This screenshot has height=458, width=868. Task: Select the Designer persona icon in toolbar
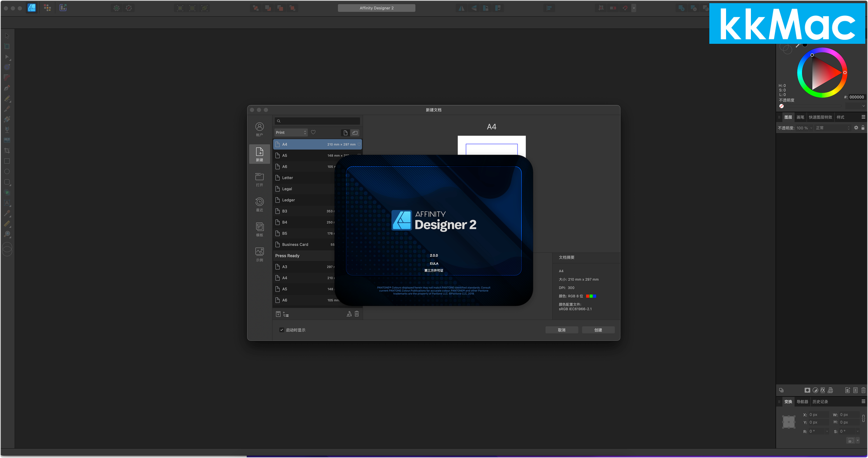click(x=31, y=8)
